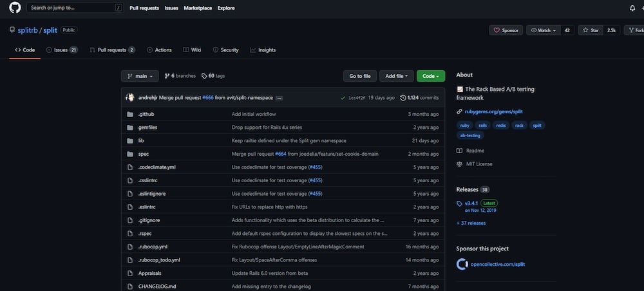
Task: Click the v3.4.1 release tag icon
Action: [460, 203]
